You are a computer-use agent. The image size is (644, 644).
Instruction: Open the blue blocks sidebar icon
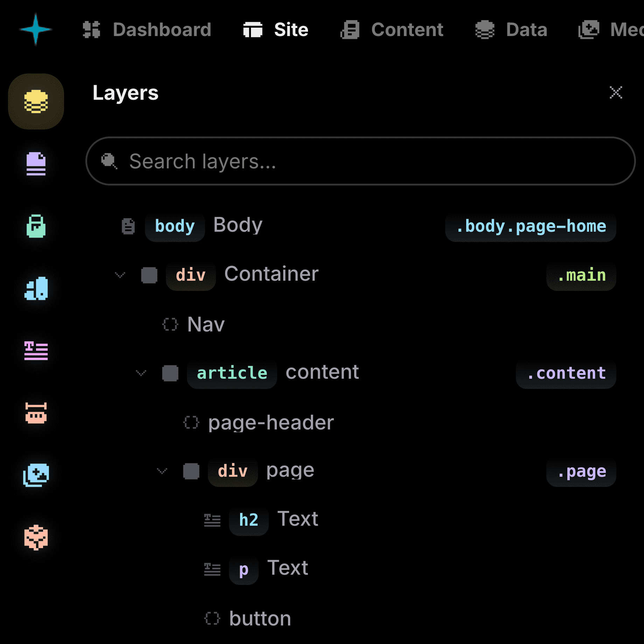click(36, 288)
